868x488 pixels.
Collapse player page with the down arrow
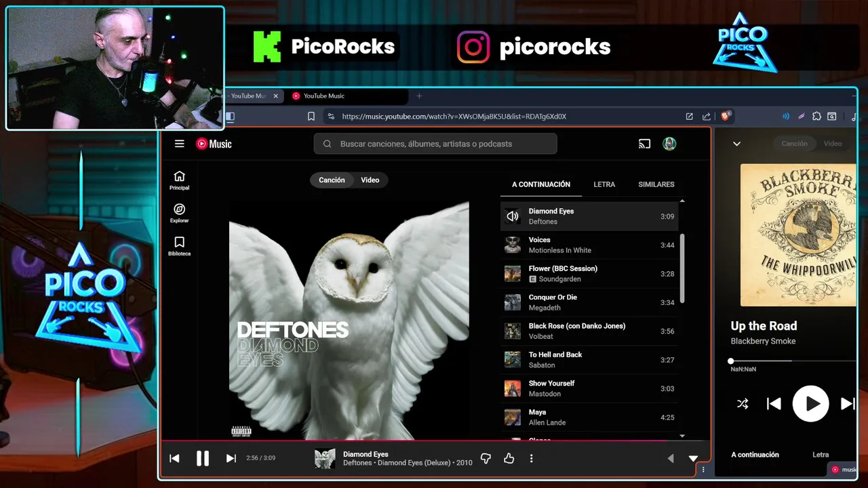click(x=693, y=459)
